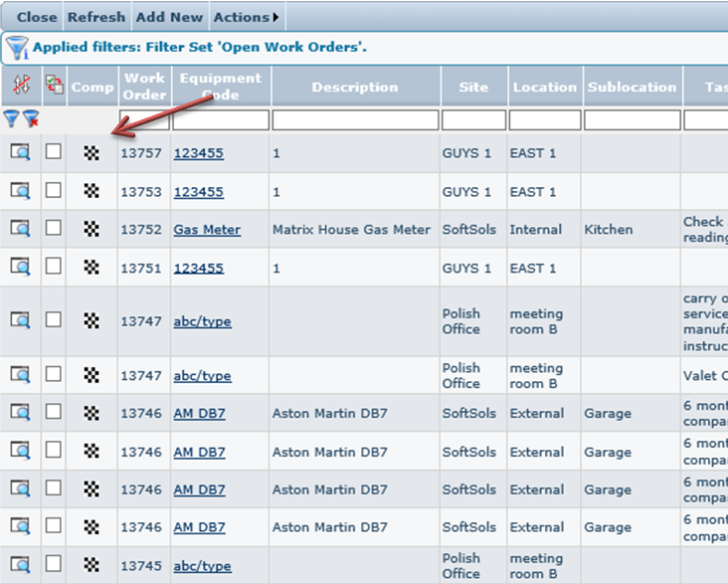
Task: Open details view for work order 13757
Action: [20, 153]
